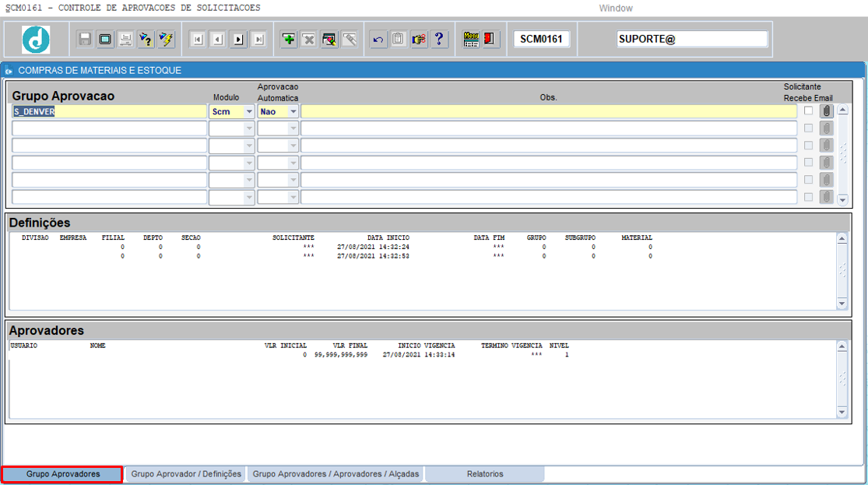
Task: Open Aprovacao Automatica dropdown in the second row
Action: 293,128
